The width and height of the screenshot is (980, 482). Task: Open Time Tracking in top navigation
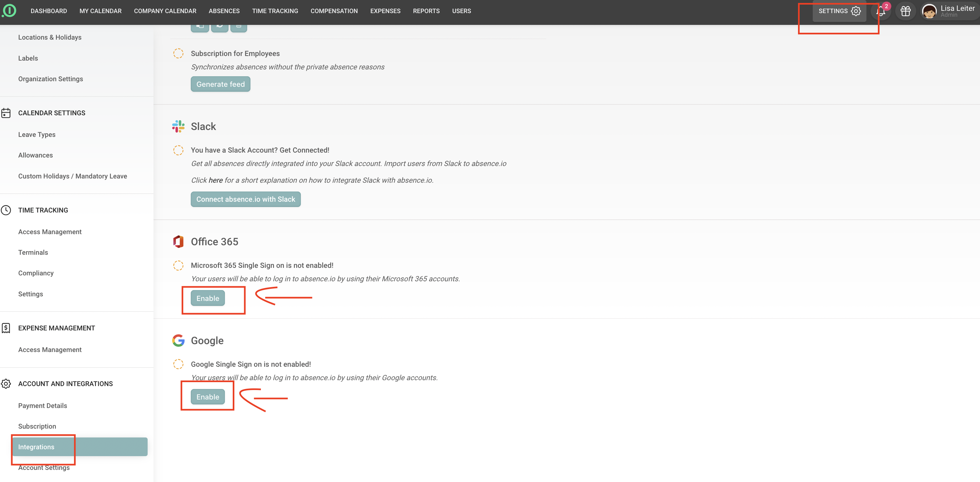click(275, 11)
